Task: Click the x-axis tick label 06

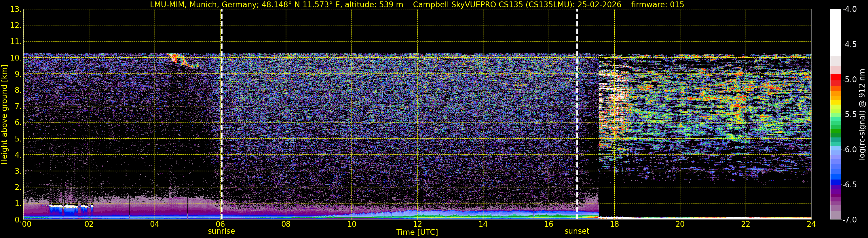Action: pyautogui.click(x=220, y=224)
